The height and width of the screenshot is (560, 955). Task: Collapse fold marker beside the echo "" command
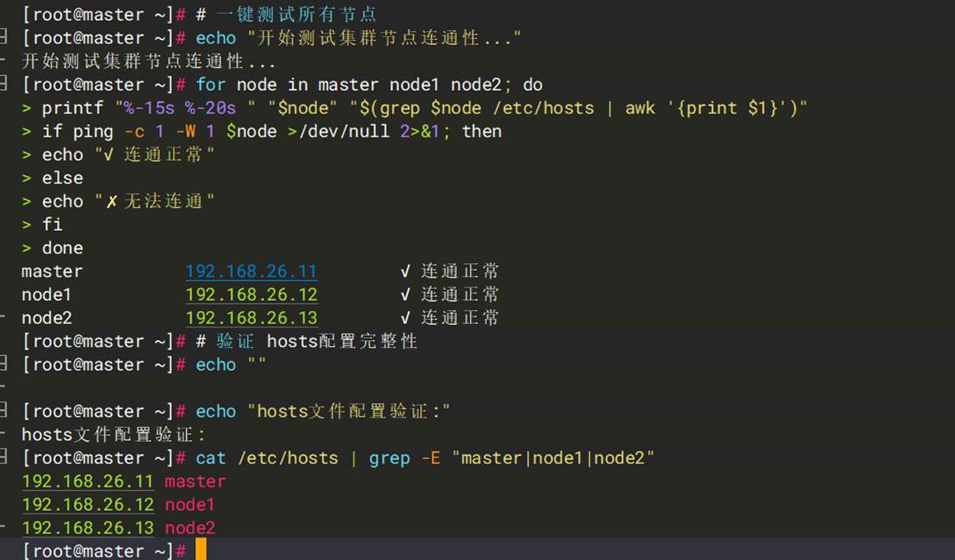point(3,364)
